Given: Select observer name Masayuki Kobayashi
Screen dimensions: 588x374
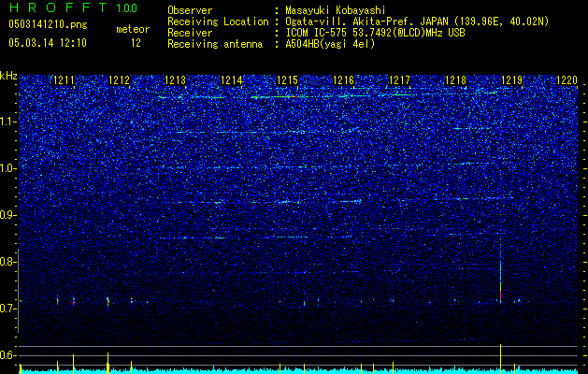Looking at the screenshot, I should coord(336,10).
